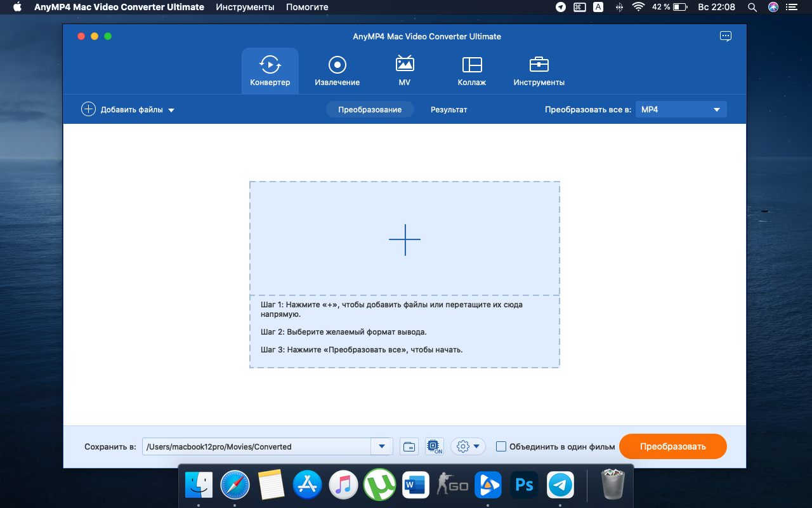Open Spotlight search
812x508 pixels.
(x=752, y=7)
